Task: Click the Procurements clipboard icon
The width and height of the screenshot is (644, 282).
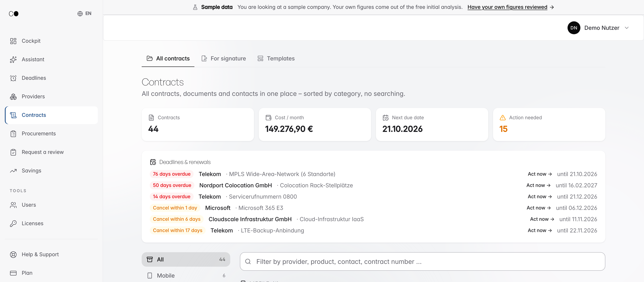Action: (13, 134)
